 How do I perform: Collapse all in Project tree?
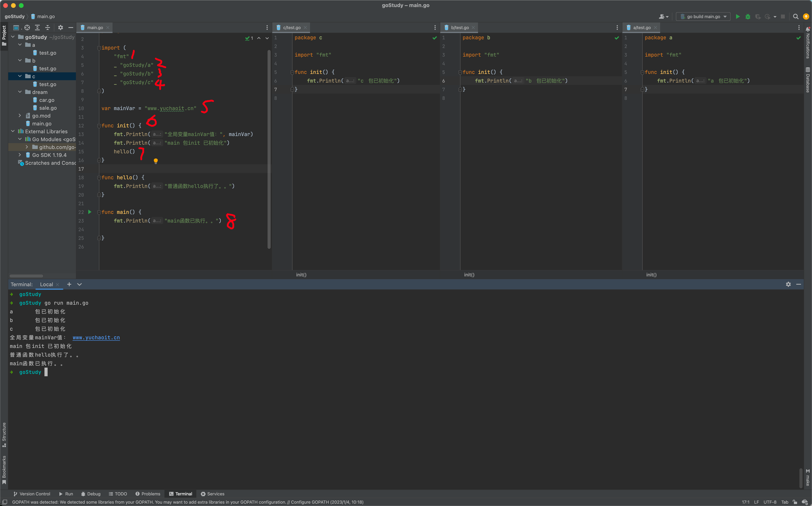coord(48,28)
